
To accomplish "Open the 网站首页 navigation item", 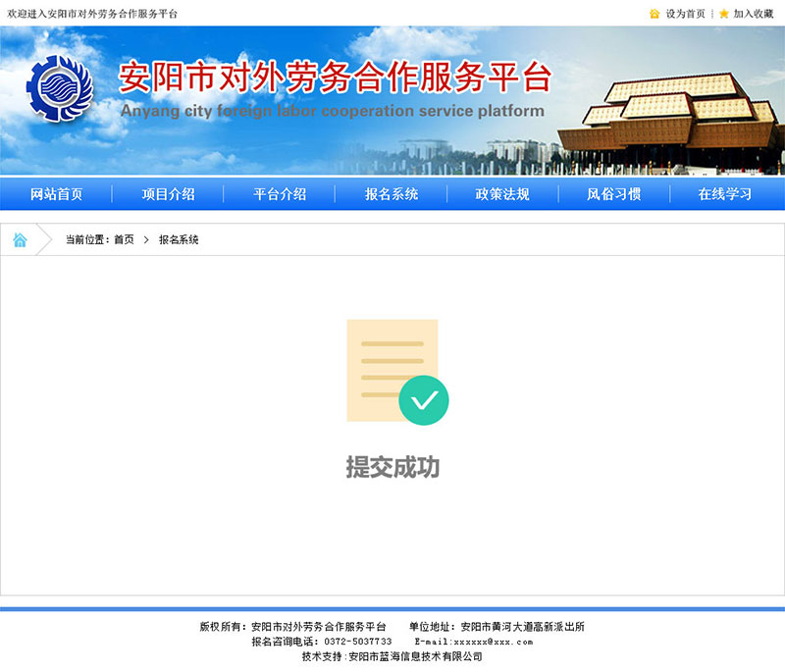I will [56, 194].
